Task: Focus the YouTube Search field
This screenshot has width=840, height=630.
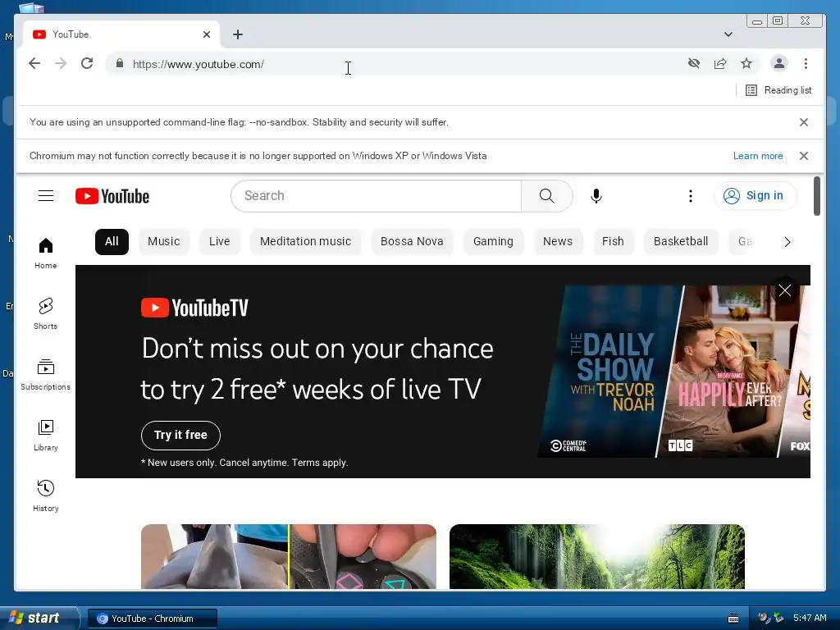Action: pyautogui.click(x=376, y=195)
